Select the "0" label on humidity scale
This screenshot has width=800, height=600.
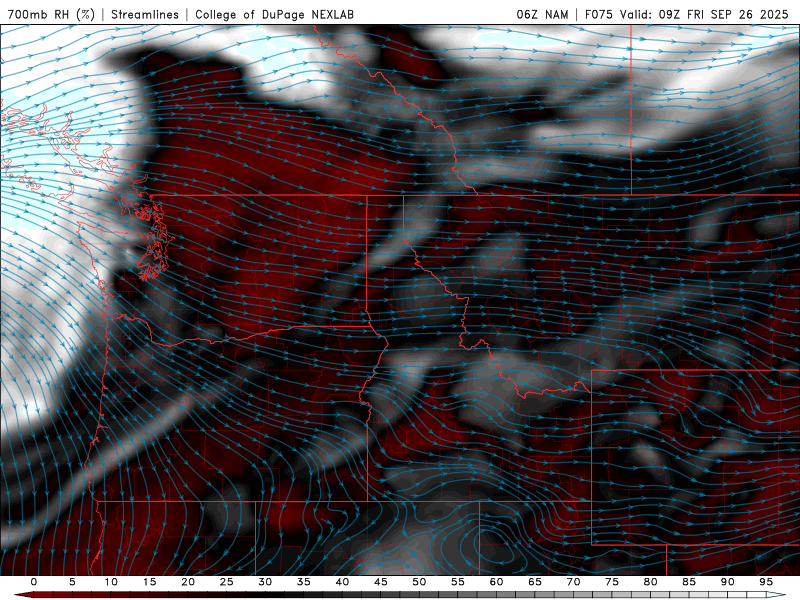pyautogui.click(x=34, y=582)
